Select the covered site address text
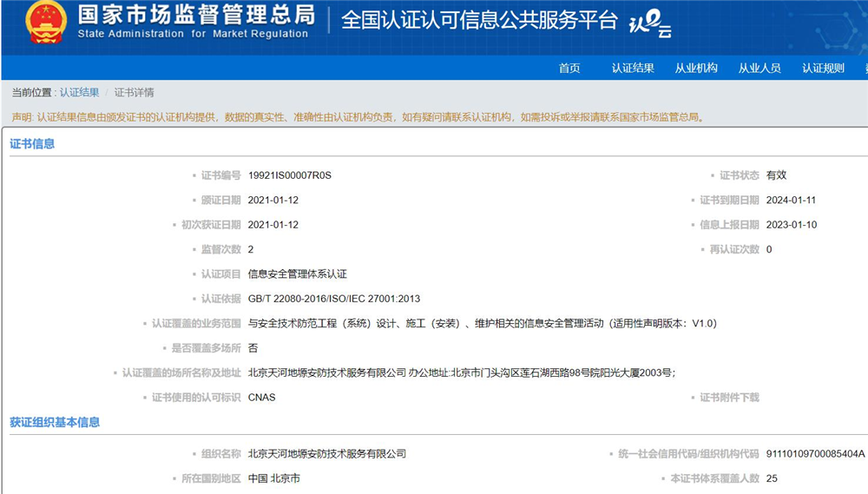 (x=462, y=372)
